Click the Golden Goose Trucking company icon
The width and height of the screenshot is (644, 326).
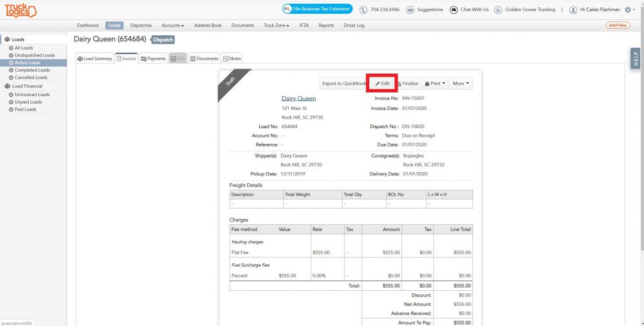pyautogui.click(x=498, y=10)
